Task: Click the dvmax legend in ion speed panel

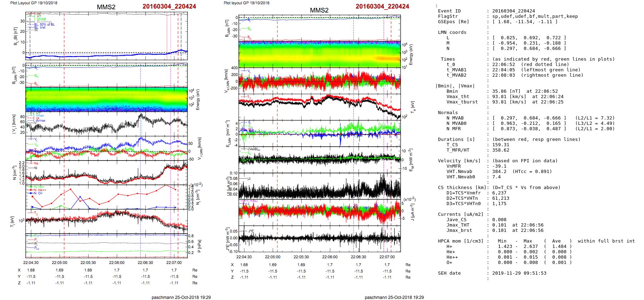Action: (40, 121)
